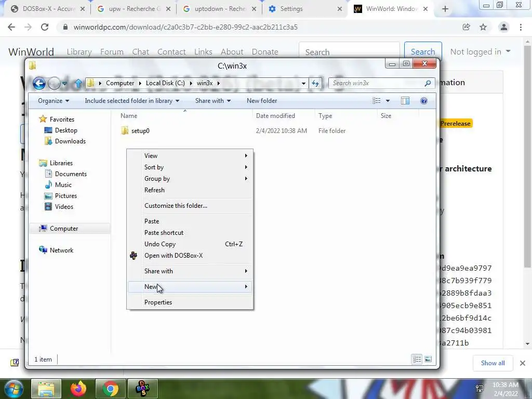Select Network in navigation pane

[x=61, y=250]
